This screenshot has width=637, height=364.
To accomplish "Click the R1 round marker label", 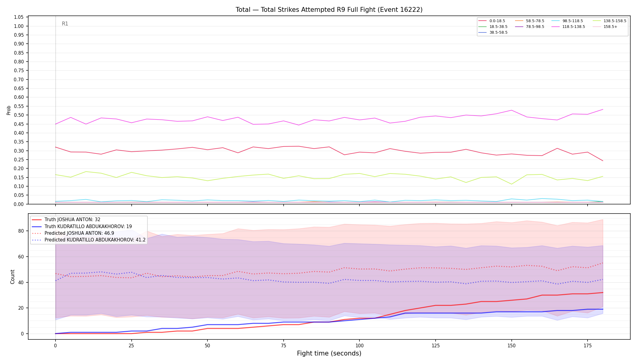I will 65,24.
